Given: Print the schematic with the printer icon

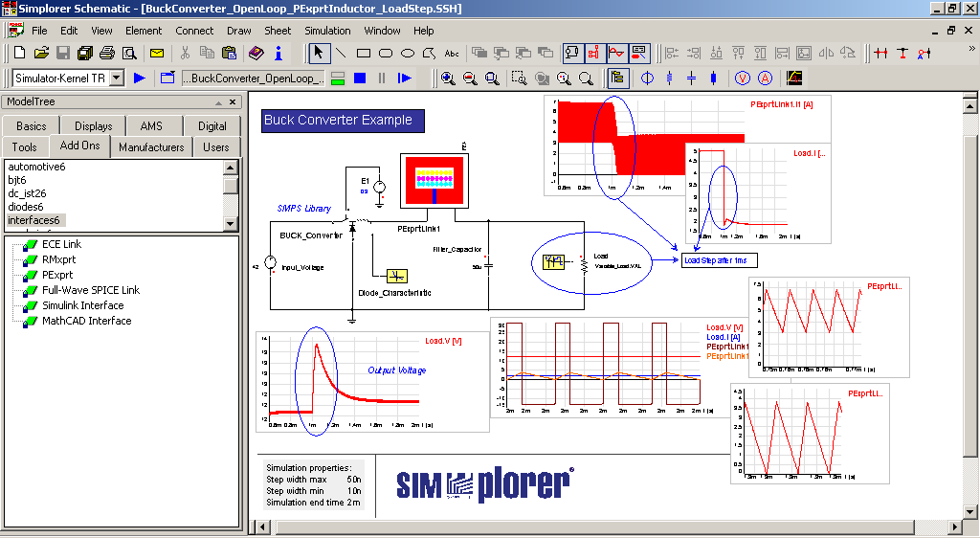Looking at the screenshot, I should tap(107, 53).
